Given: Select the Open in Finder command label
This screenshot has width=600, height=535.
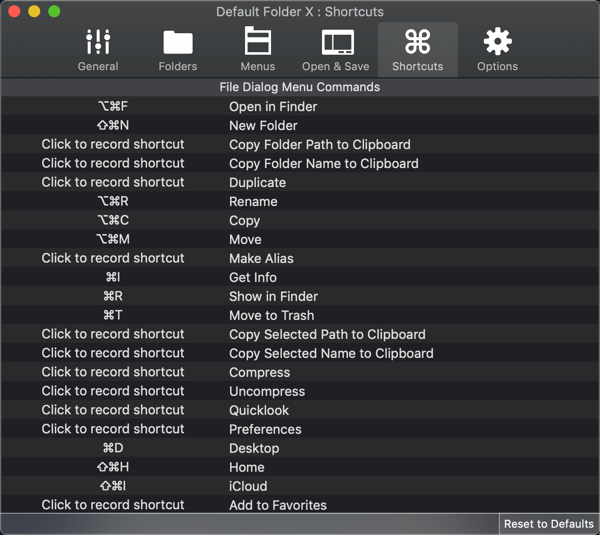Looking at the screenshot, I should 273,107.
